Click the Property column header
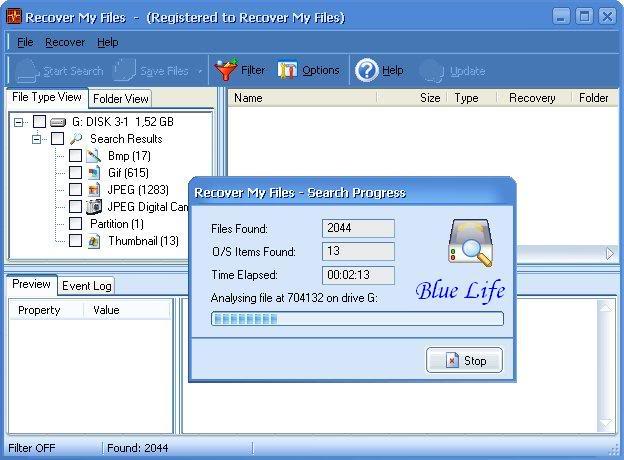624x460 pixels. click(x=46, y=310)
